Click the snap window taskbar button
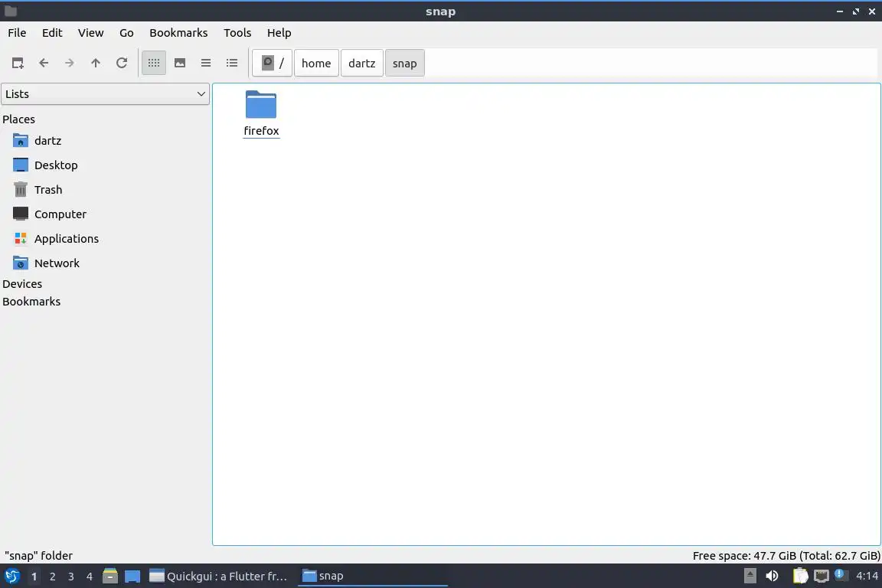Screen dimensions: 882x588 (372, 577)
